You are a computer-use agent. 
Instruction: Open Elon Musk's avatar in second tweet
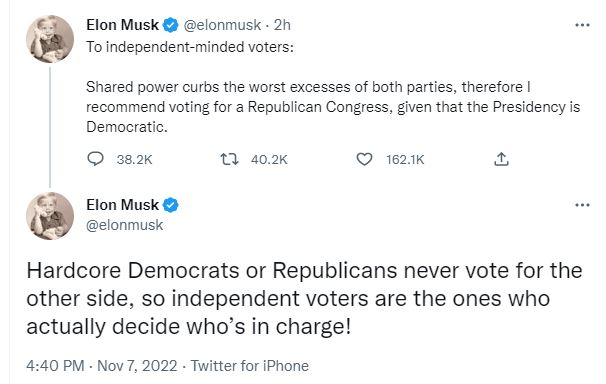[50, 216]
